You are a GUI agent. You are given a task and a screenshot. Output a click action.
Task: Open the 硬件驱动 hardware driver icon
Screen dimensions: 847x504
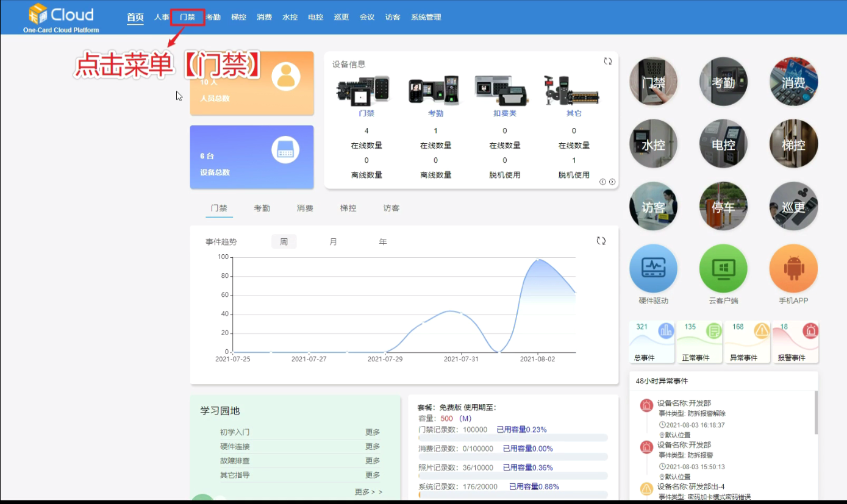pos(653,269)
